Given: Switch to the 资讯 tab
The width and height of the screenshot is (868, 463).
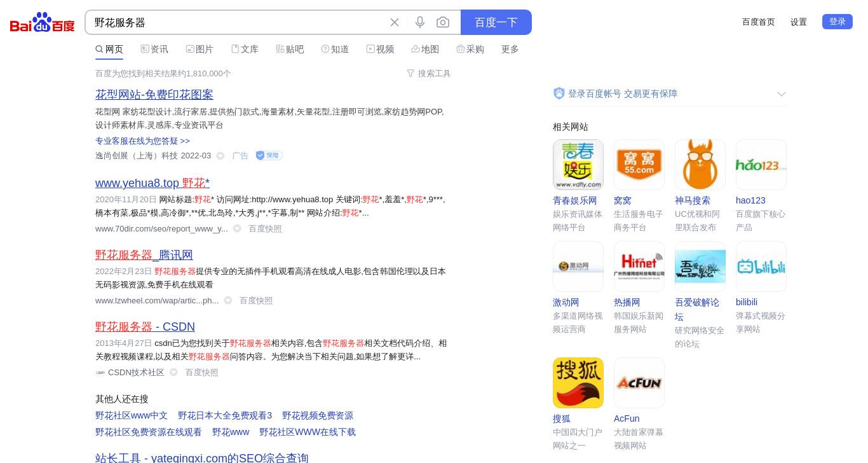Looking at the screenshot, I should pyautogui.click(x=154, y=49).
